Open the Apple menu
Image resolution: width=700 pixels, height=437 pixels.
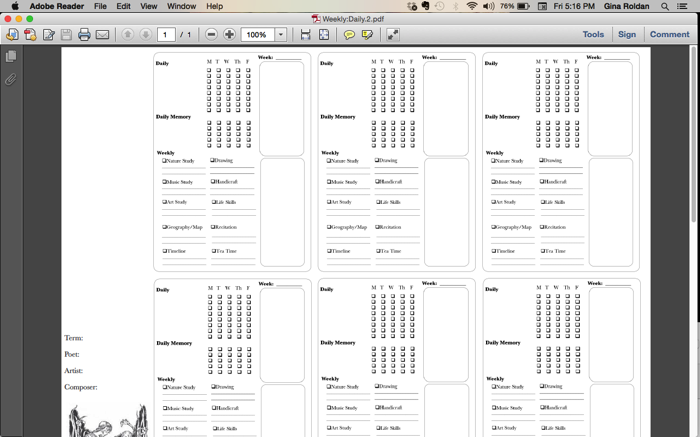pyautogui.click(x=15, y=6)
